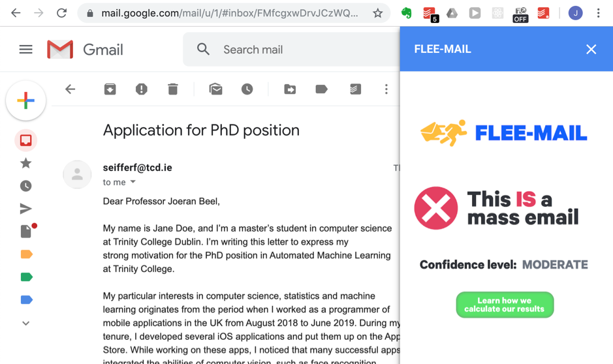
Task: Snooze the email with the clock icon
Action: tap(247, 89)
